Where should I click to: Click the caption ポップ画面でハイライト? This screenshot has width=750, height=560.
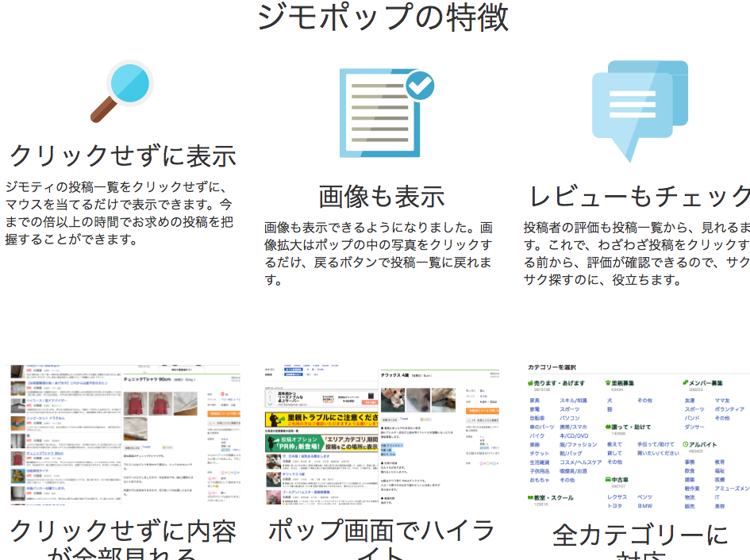pyautogui.click(x=382, y=539)
